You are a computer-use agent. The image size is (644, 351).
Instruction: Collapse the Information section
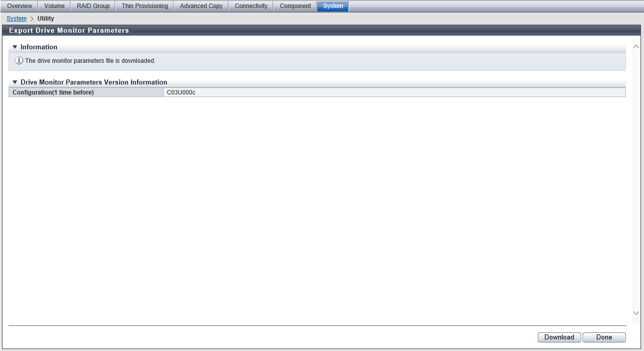pyautogui.click(x=15, y=47)
